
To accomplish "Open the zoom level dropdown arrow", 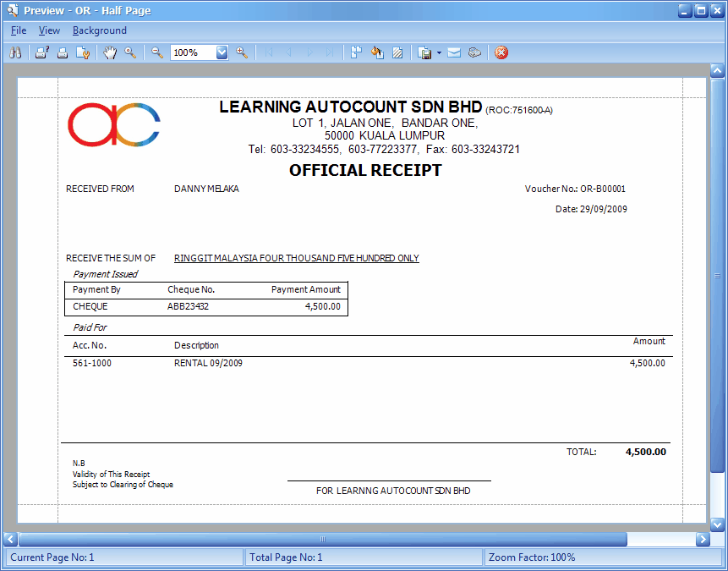I will 222,52.
